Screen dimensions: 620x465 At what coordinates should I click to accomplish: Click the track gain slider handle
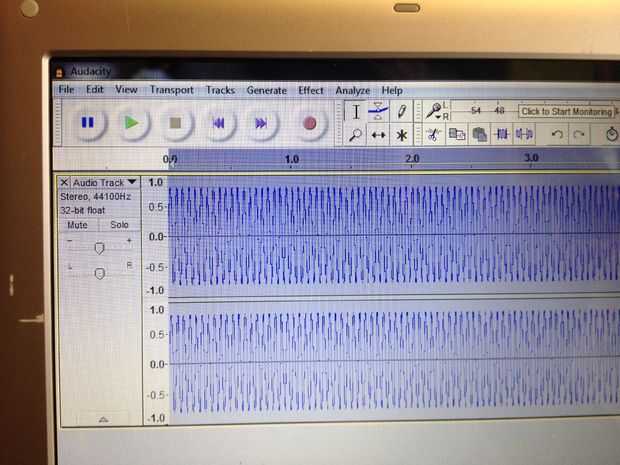click(99, 248)
